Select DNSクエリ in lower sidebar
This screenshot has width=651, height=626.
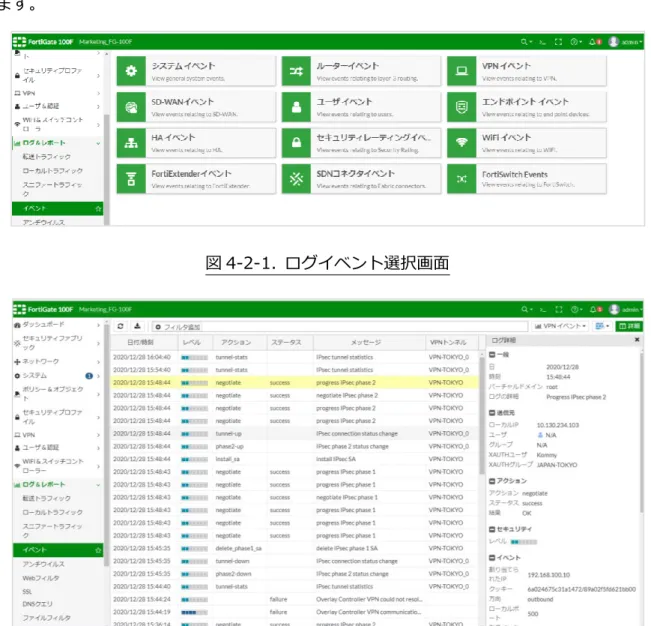click(37, 604)
